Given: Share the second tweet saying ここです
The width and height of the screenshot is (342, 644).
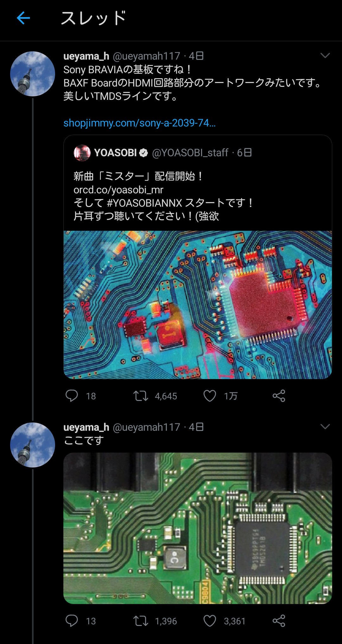Looking at the screenshot, I should click(x=279, y=621).
